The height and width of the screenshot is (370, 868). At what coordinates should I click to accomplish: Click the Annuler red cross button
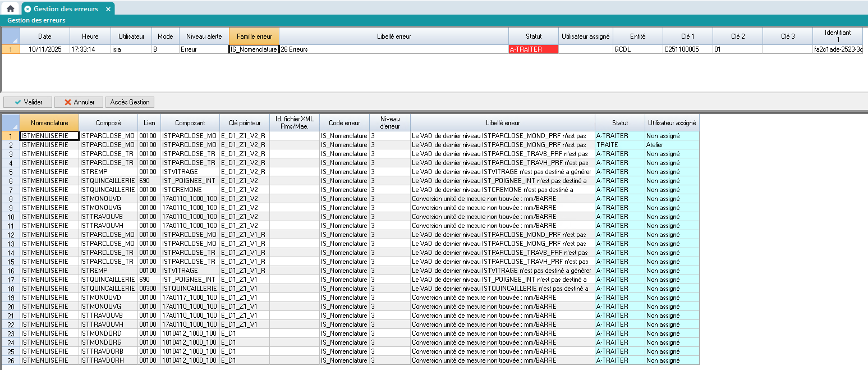point(79,102)
